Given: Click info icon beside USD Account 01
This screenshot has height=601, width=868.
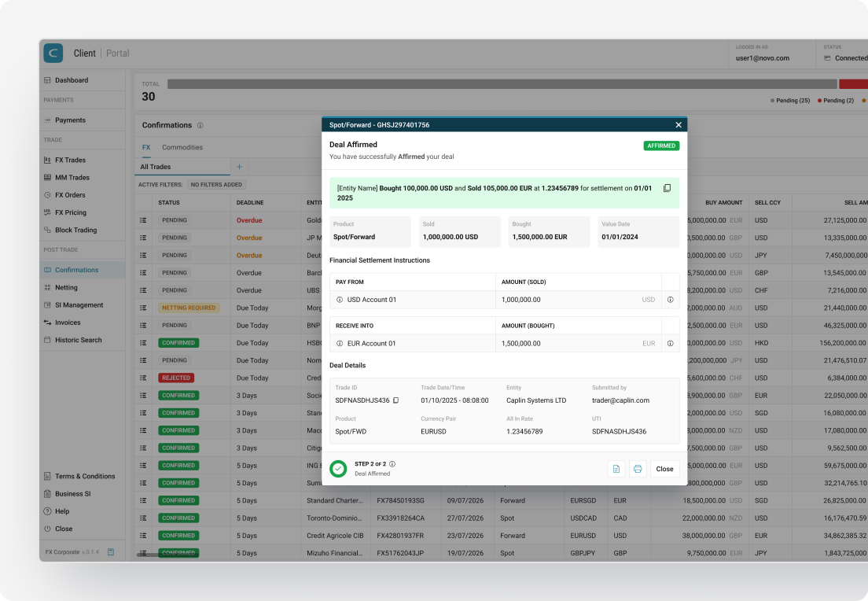Looking at the screenshot, I should pos(340,300).
